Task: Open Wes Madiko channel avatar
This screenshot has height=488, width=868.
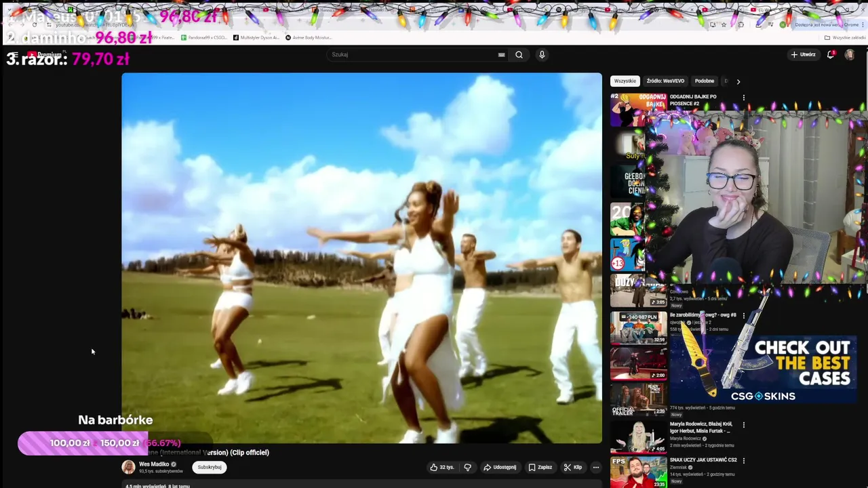Action: 128,467
